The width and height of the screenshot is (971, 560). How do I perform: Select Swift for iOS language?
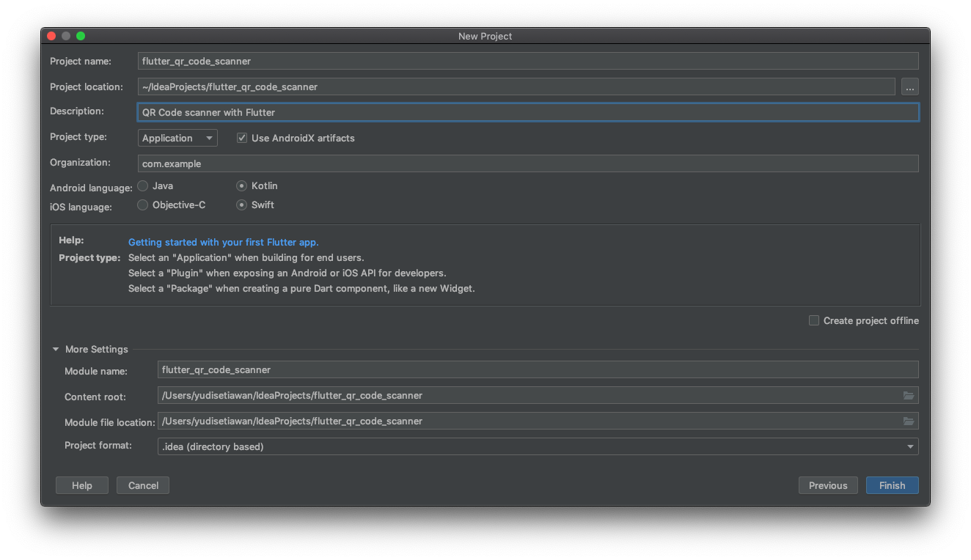pyautogui.click(x=241, y=205)
